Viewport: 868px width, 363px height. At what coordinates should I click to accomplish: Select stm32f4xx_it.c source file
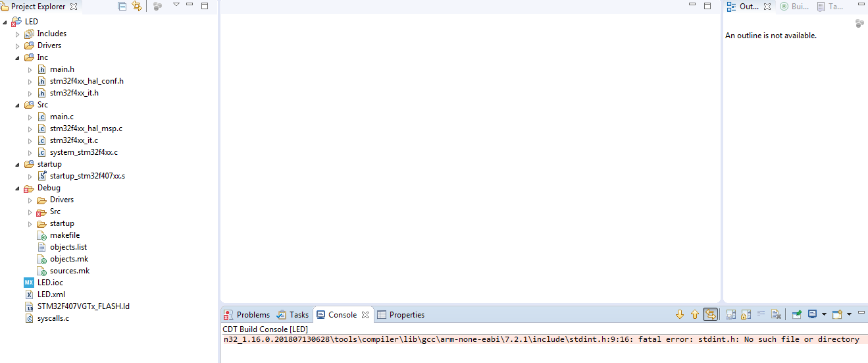(x=74, y=140)
